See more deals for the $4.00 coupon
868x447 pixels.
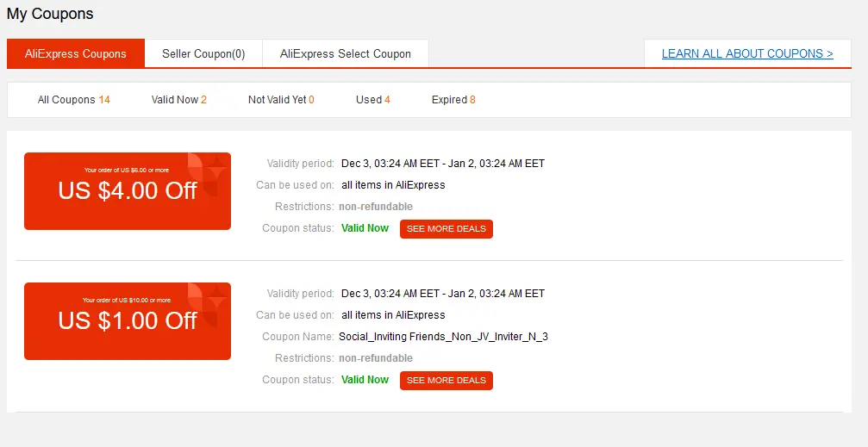[446, 228]
